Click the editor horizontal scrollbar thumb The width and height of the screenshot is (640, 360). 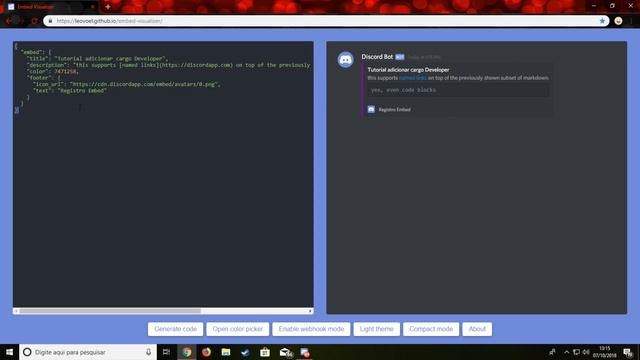point(110,311)
